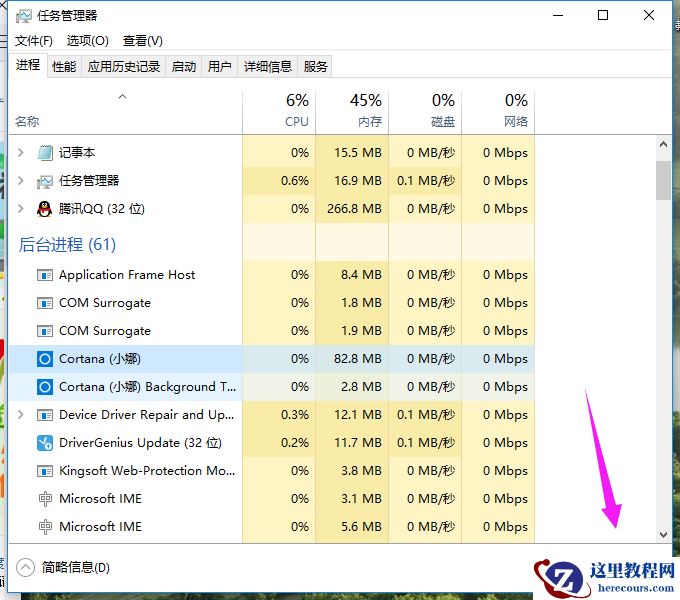Expand the 记事本 process row

click(x=20, y=153)
